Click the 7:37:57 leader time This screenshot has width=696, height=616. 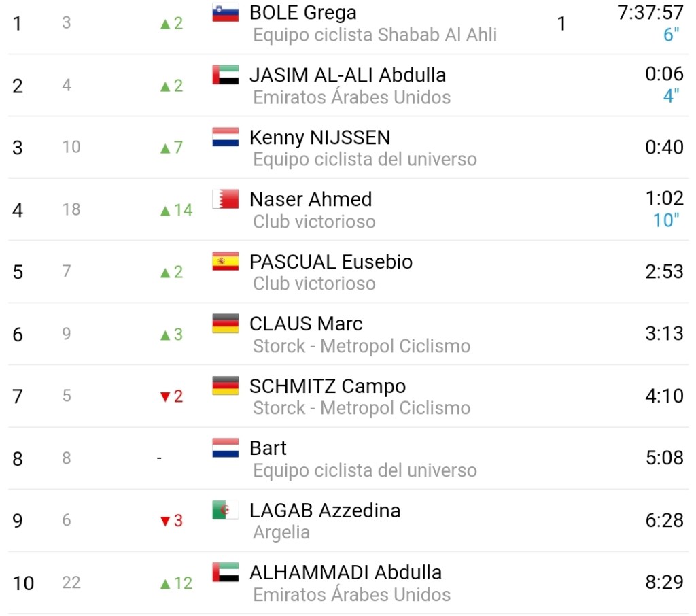[x=650, y=13]
